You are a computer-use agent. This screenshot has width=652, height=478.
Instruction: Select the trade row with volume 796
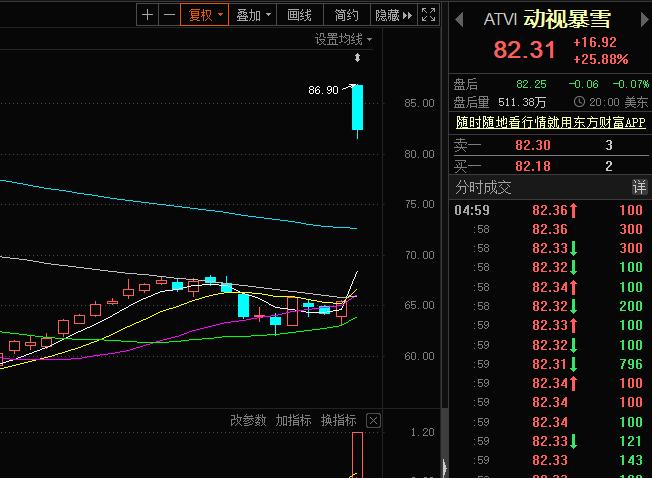coord(549,364)
